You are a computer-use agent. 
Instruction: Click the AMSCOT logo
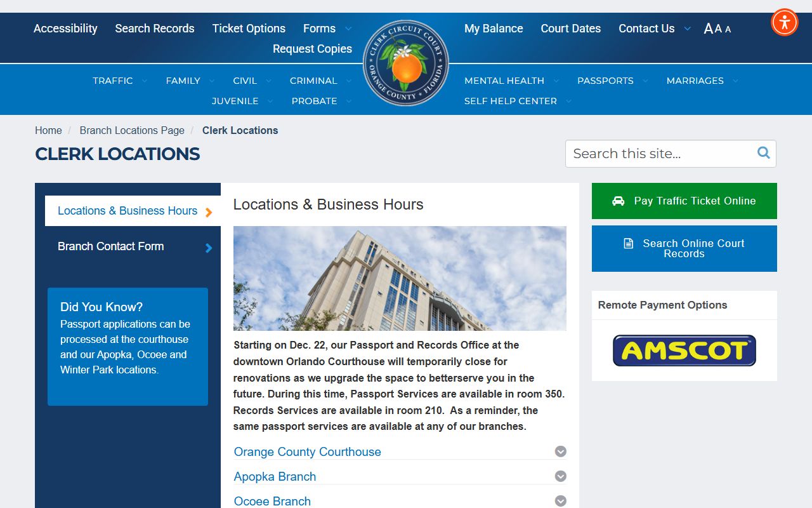684,351
